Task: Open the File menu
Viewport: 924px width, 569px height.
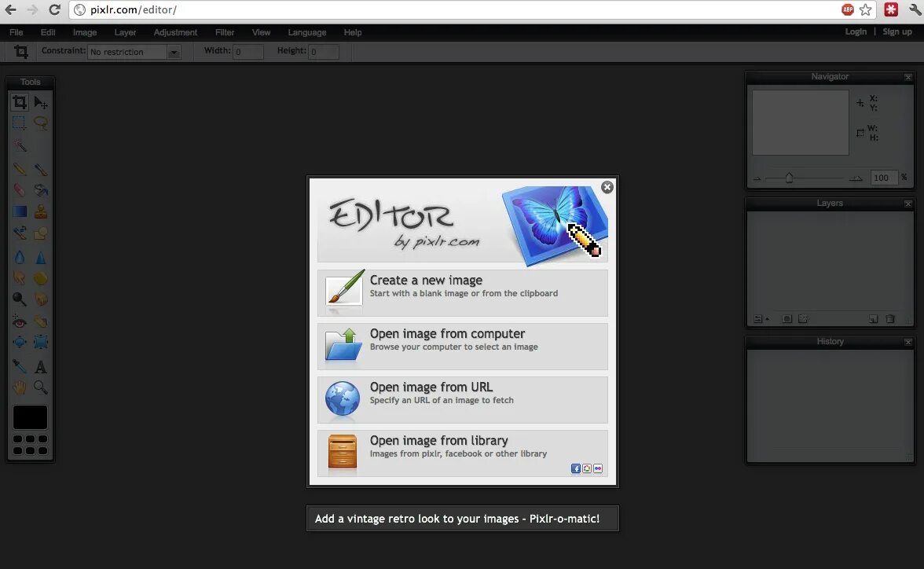Action: (16, 32)
